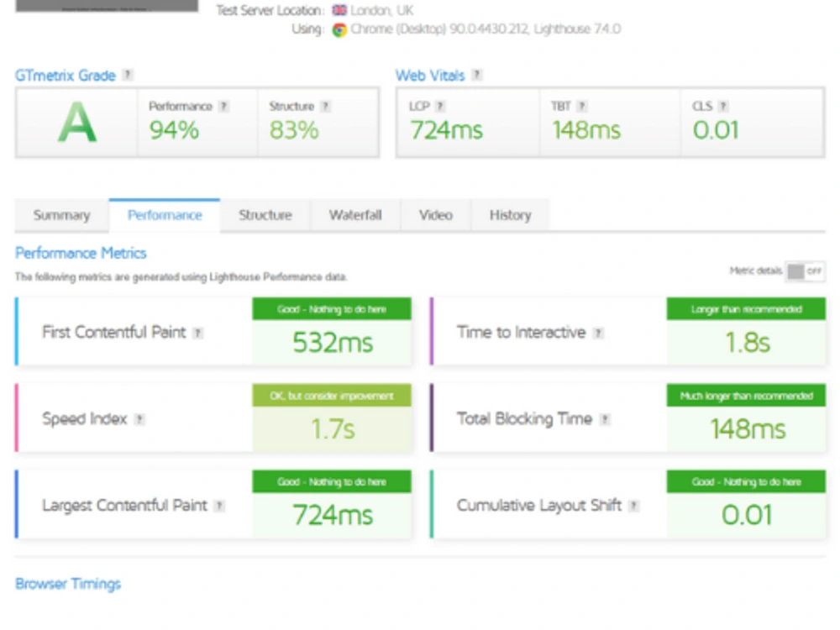The image size is (840, 630).
Task: Click the 'OK, but consider improvement' label
Action: point(332,396)
